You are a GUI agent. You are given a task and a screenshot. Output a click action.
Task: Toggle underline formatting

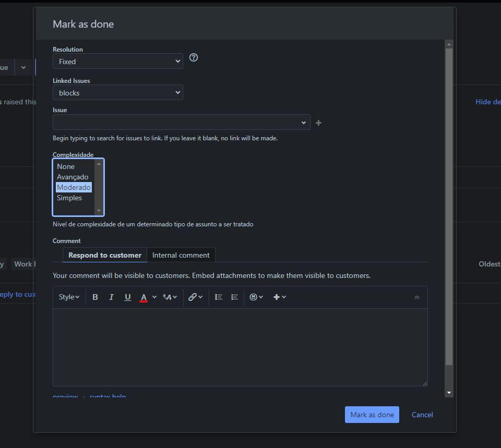pos(127,297)
